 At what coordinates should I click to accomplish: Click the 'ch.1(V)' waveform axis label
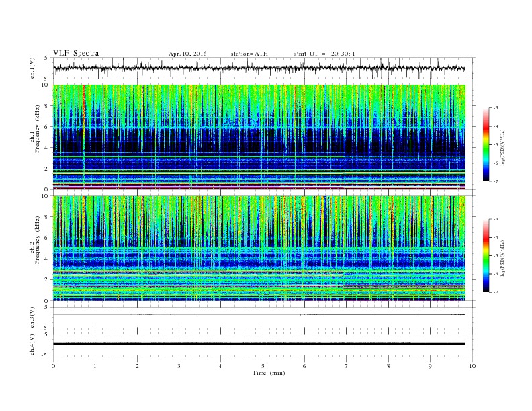point(32,68)
